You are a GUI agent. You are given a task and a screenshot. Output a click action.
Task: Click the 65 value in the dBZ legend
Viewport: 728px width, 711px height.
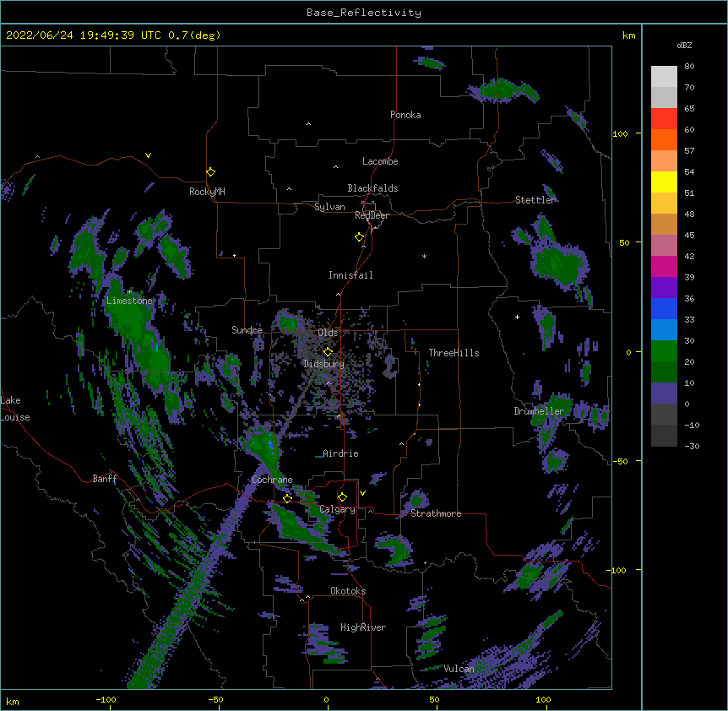689,109
